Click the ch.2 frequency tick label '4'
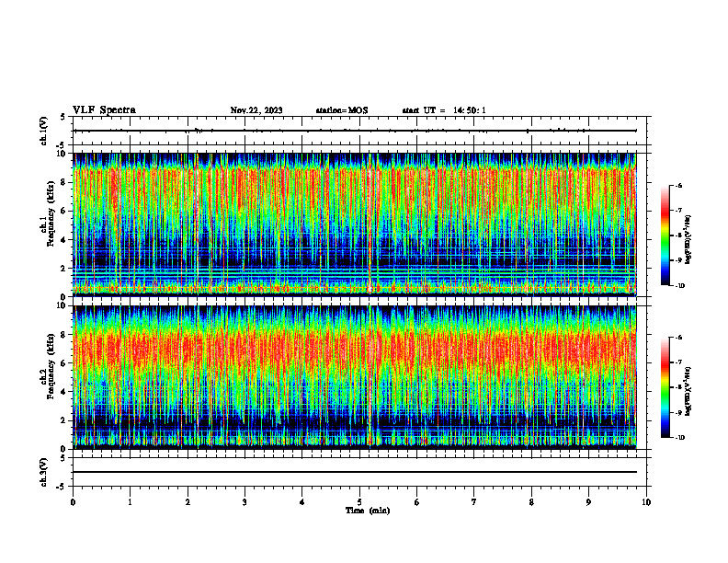Image resolution: width=728 pixels, height=563 pixels. [63, 392]
